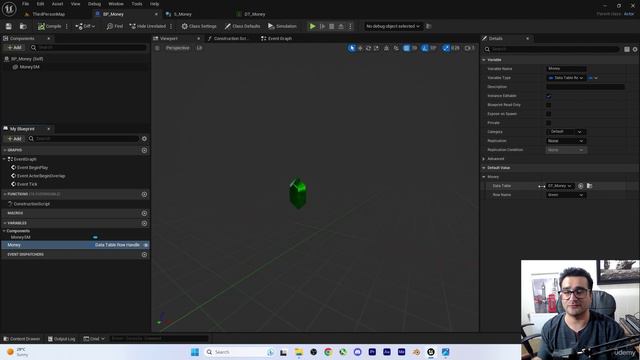Open the Tools menu
The height and width of the screenshot is (360, 640).
pyautogui.click(x=137, y=4)
